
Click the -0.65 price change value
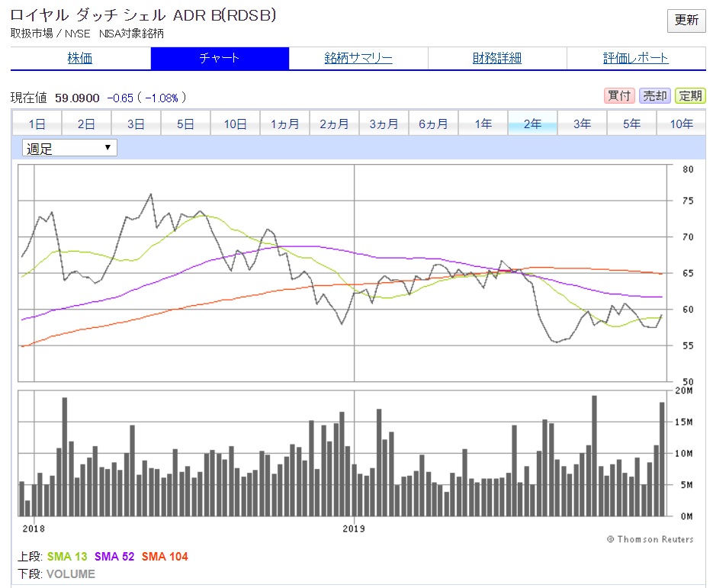click(120, 98)
